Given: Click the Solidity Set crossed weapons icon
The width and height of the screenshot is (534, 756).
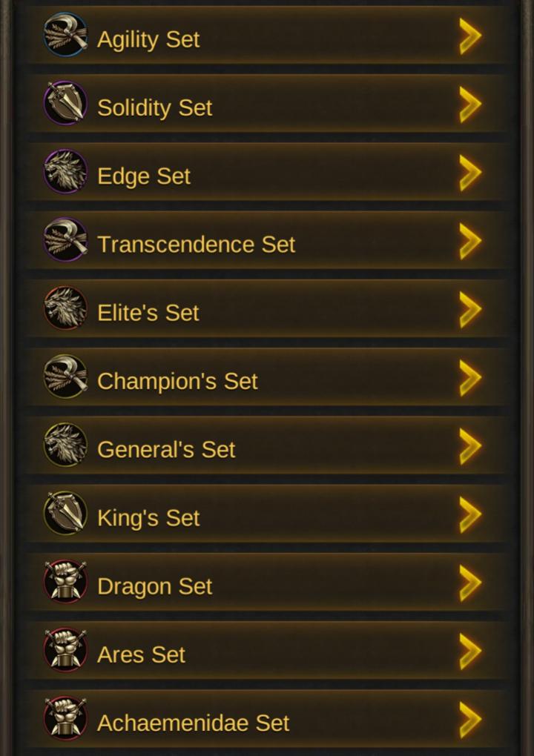Looking at the screenshot, I should point(65,103).
